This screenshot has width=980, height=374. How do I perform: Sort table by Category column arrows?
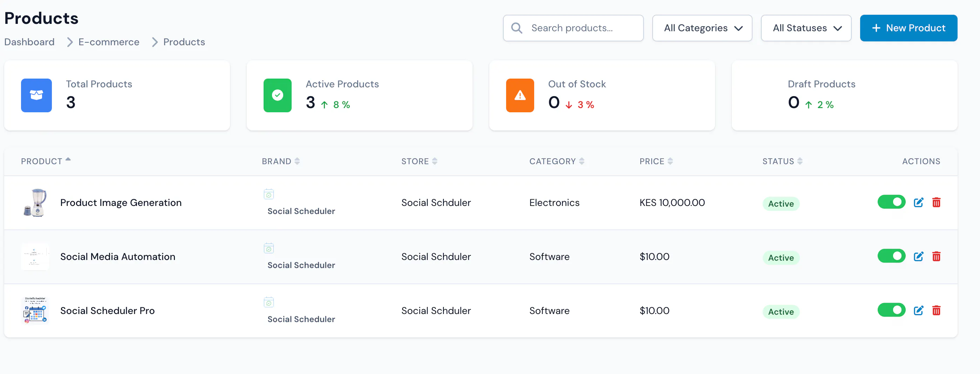pyautogui.click(x=582, y=161)
